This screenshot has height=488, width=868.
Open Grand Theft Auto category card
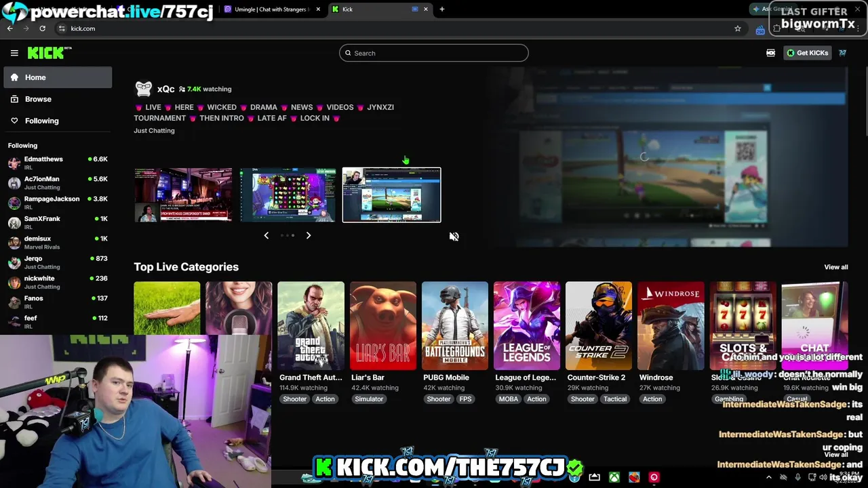(x=311, y=325)
